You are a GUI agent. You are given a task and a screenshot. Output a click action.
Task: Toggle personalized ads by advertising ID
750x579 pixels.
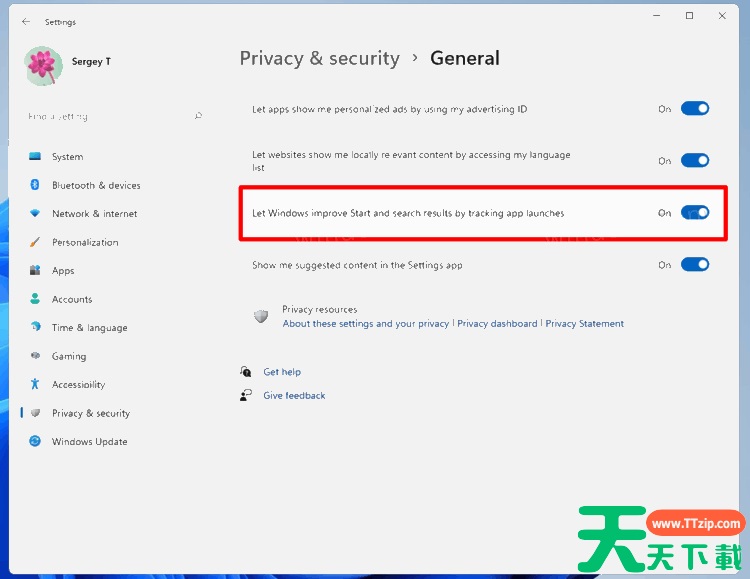(x=695, y=109)
